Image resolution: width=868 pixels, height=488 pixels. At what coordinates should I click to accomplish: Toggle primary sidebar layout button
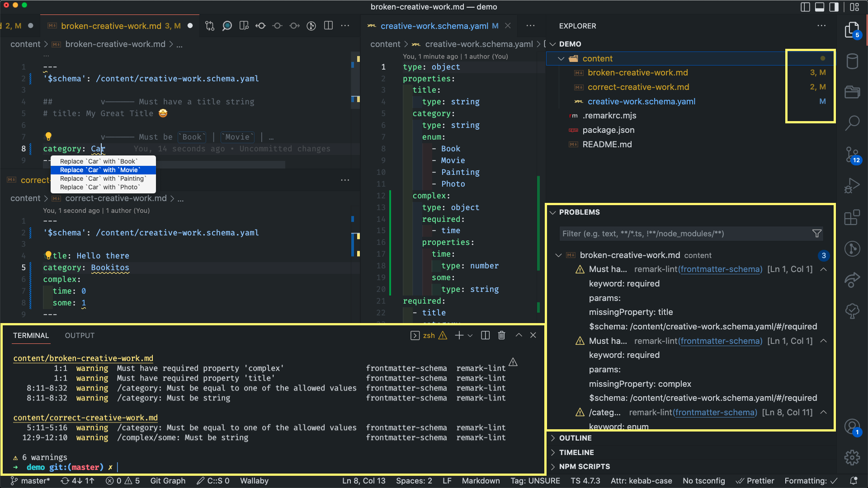805,7
